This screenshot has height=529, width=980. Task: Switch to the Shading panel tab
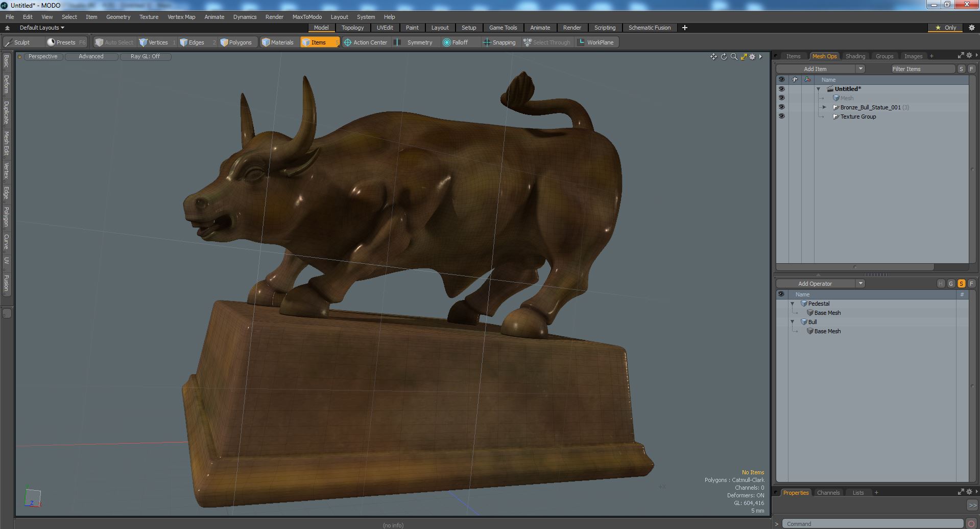[855, 56]
